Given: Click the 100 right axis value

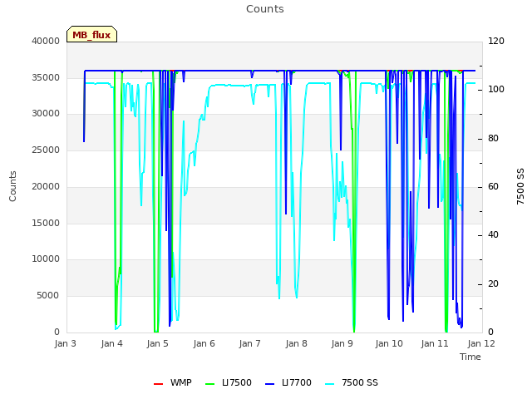Looking at the screenshot, I should pyautogui.click(x=496, y=90).
